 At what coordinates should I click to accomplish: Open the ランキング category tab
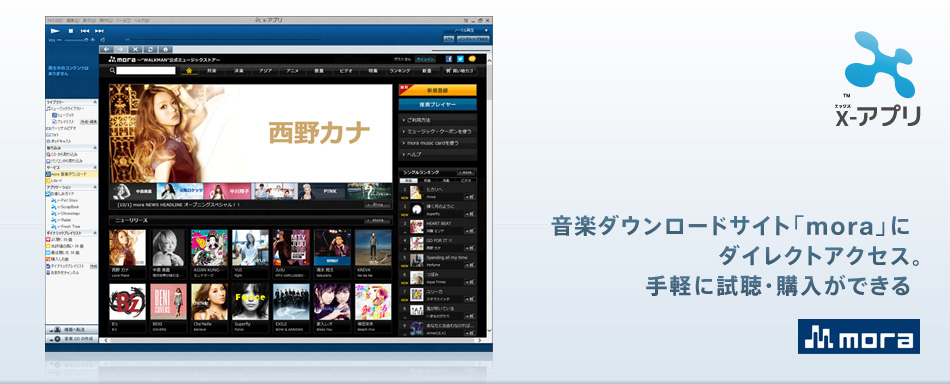pyautogui.click(x=400, y=71)
